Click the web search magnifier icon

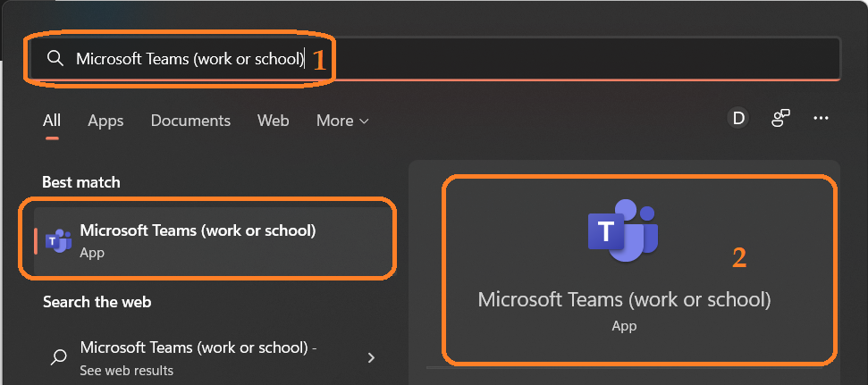point(58,357)
